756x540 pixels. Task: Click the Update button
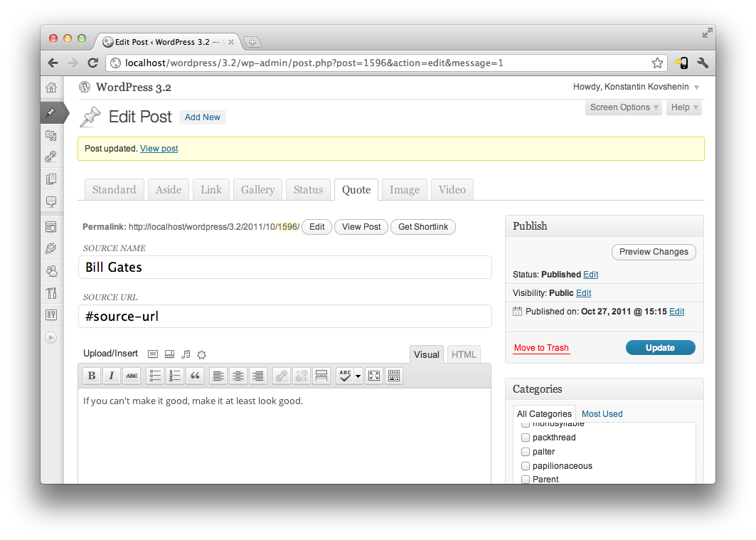(661, 348)
